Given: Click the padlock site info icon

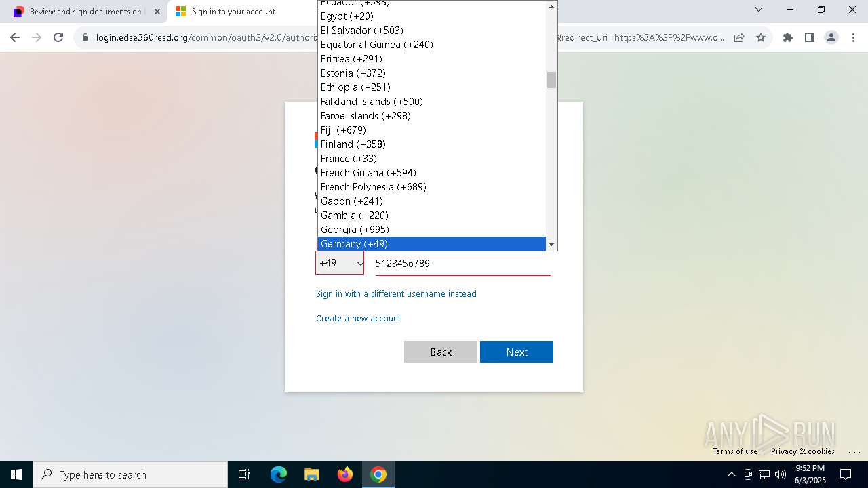Looking at the screenshot, I should 85,38.
